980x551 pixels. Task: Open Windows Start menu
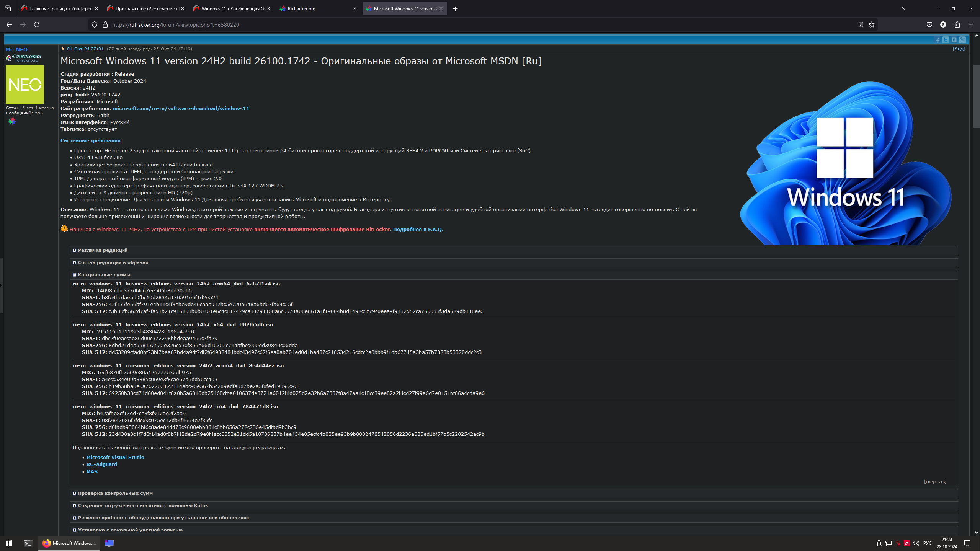9,543
